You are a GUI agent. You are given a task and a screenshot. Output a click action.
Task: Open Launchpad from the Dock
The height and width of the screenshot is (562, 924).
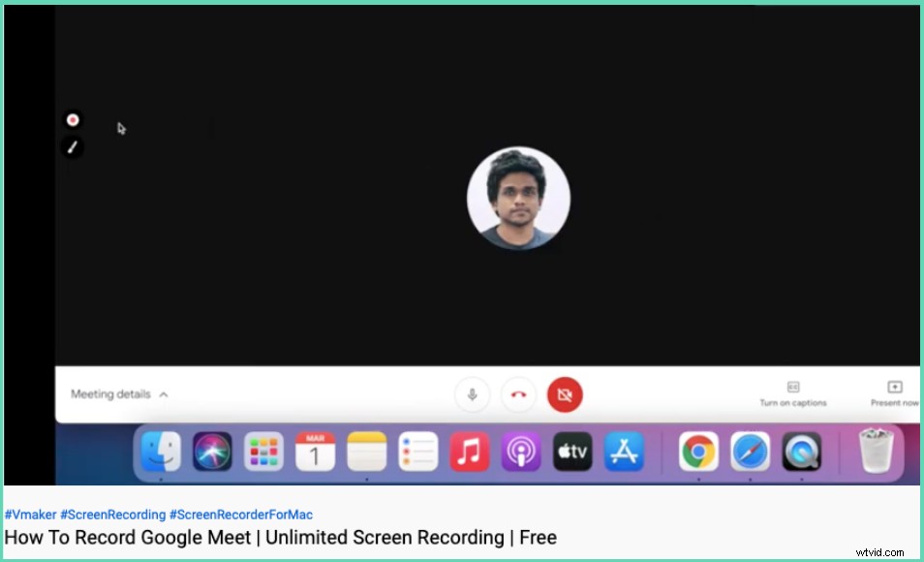(264, 453)
